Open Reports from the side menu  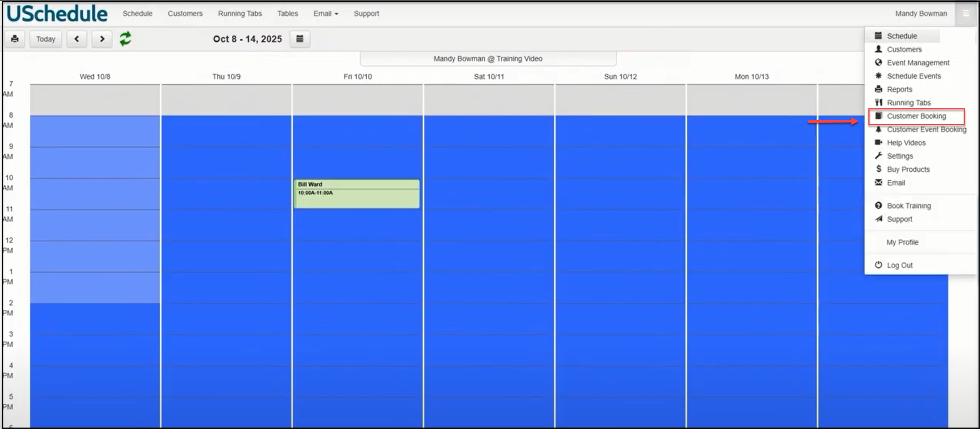click(x=899, y=90)
